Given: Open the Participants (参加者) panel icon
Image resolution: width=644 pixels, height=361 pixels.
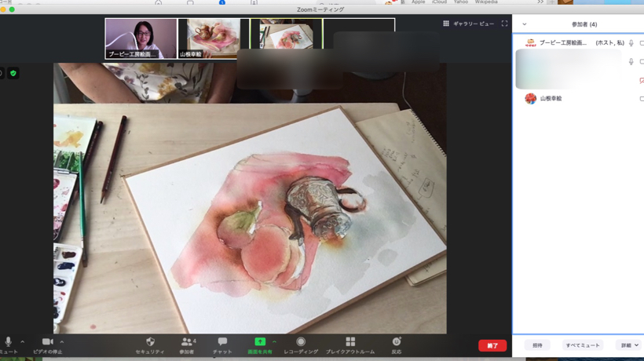Looking at the screenshot, I should pos(187,342).
